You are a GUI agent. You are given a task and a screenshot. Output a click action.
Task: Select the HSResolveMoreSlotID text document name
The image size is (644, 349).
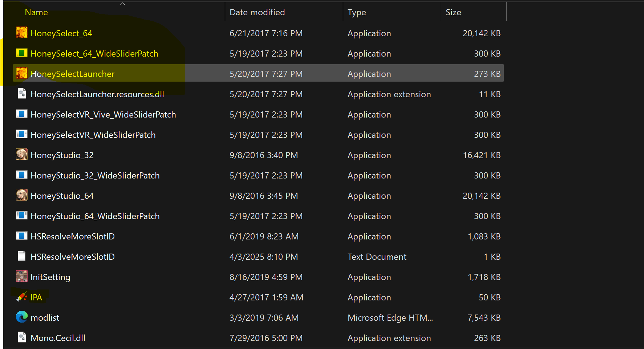coord(73,257)
